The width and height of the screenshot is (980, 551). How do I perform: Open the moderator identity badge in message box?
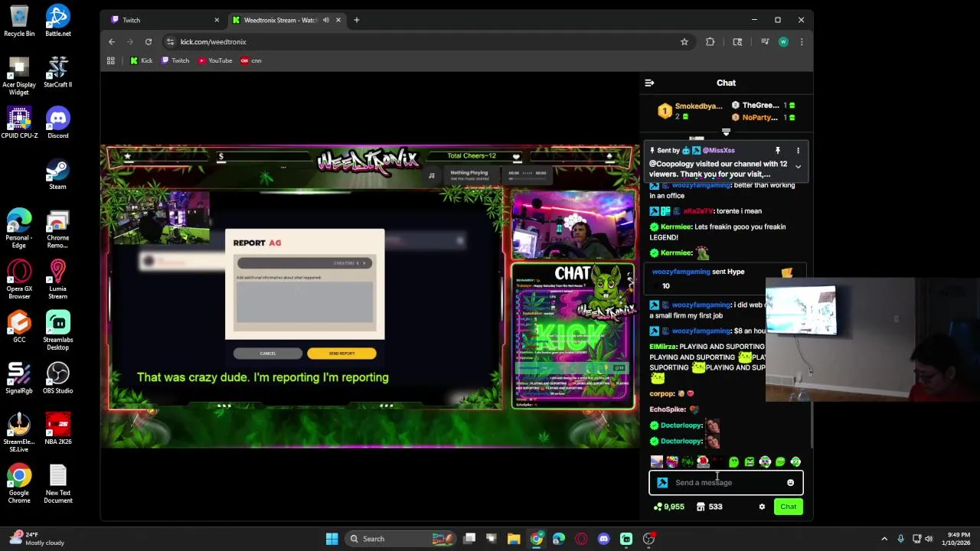(x=662, y=483)
